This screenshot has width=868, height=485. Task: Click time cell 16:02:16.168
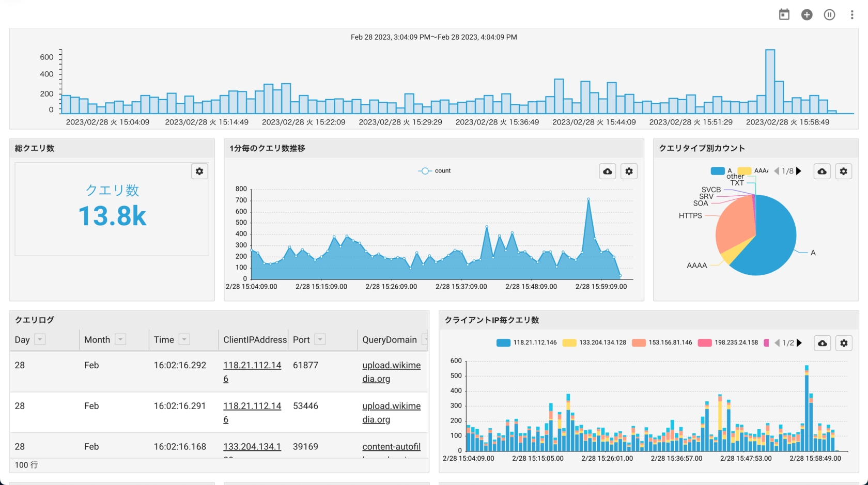[x=180, y=447]
